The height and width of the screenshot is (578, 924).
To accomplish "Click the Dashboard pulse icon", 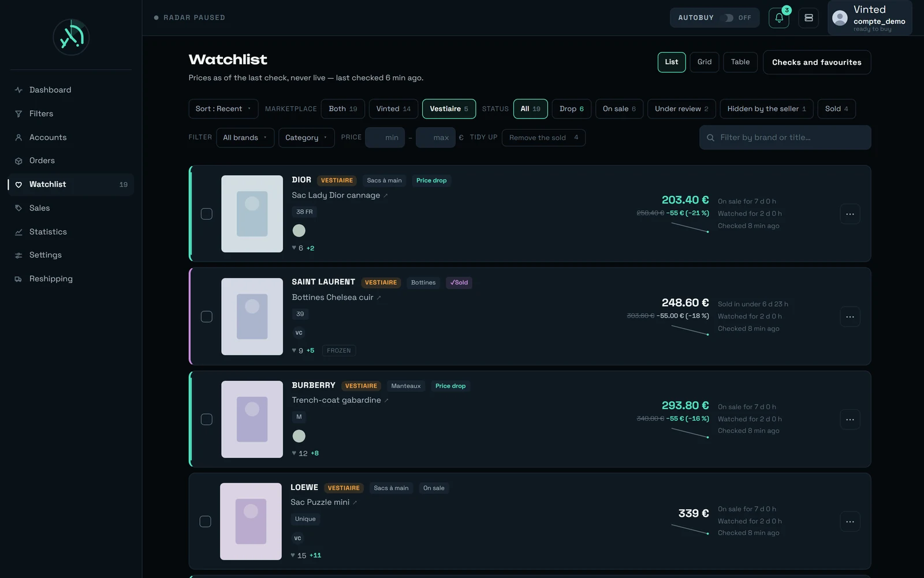I will click(18, 90).
